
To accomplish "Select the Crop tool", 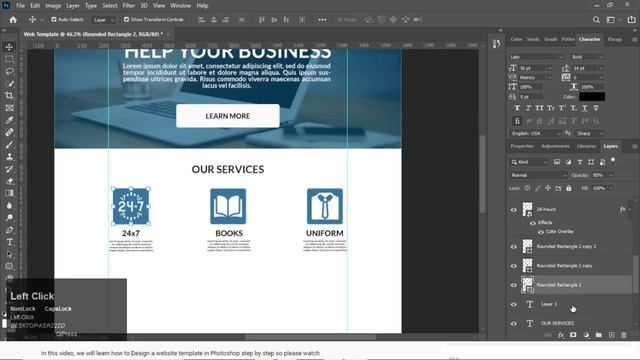I will 9,96.
